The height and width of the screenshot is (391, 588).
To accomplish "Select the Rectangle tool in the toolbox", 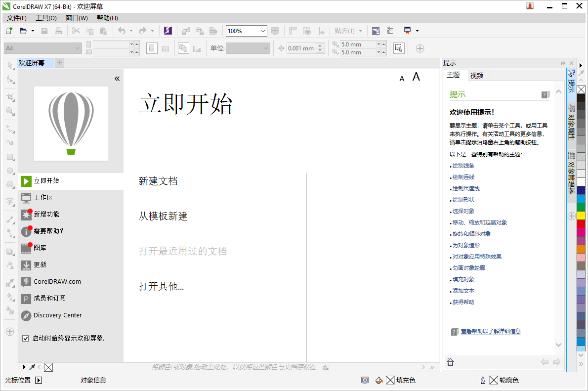I will (x=10, y=157).
